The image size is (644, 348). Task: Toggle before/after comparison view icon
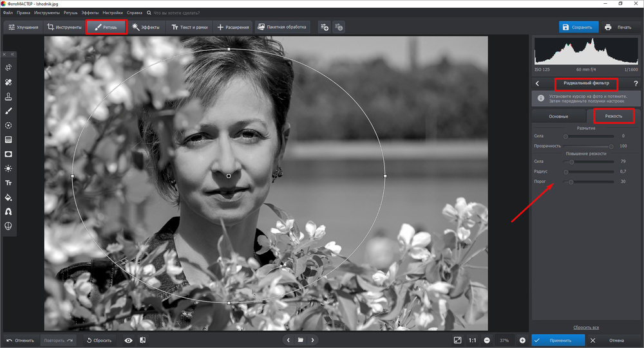click(x=142, y=340)
